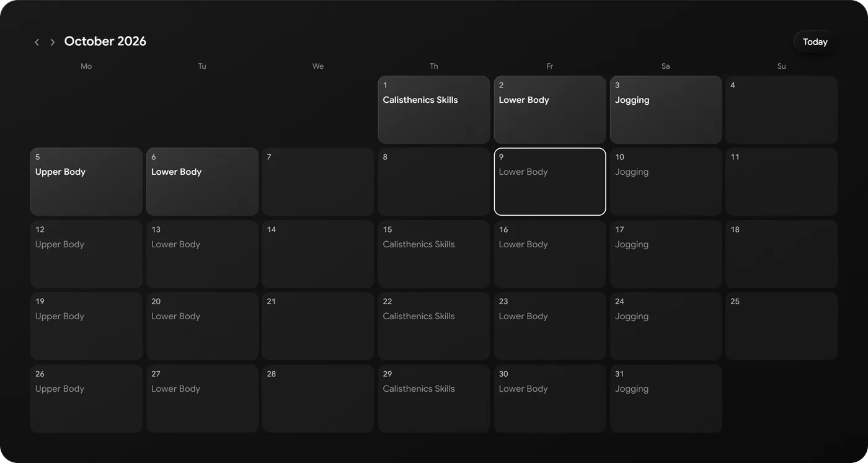Open the October 24 Jogging day
The image size is (868, 463).
coord(666,326)
